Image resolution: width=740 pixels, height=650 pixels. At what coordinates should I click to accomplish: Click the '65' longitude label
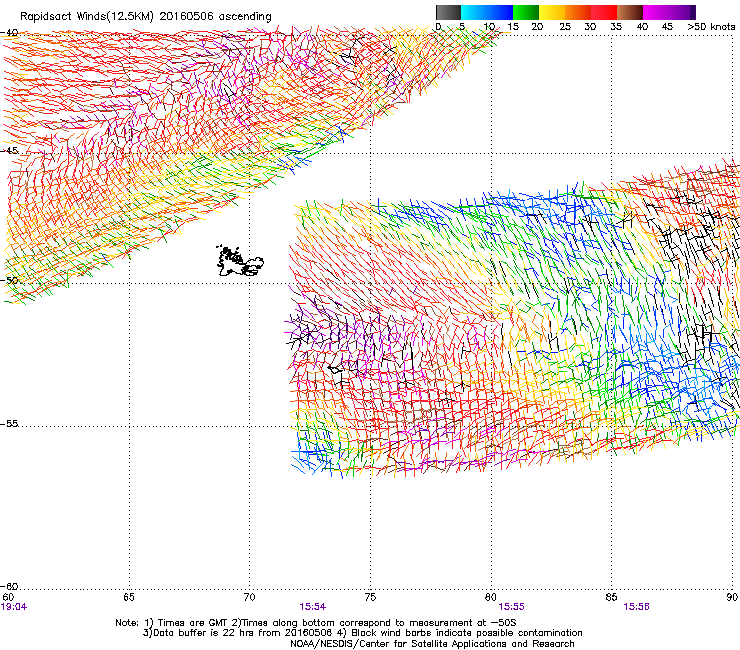[129, 597]
